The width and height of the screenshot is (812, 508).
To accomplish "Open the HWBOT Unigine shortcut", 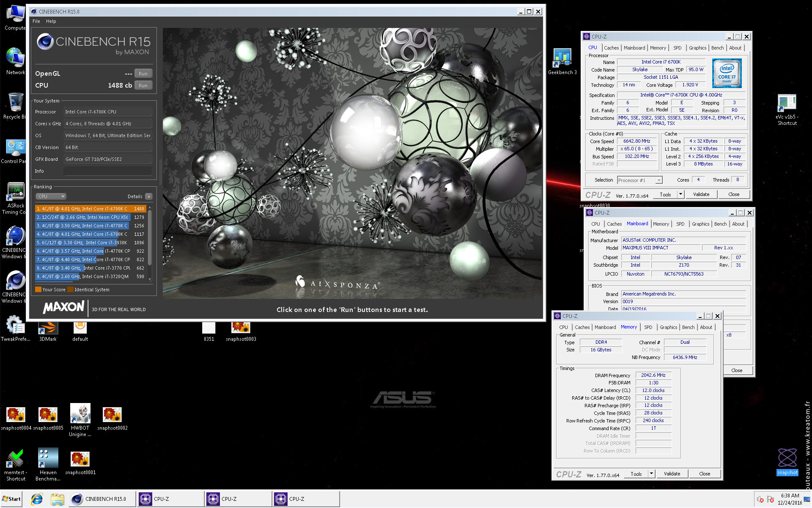I will (x=80, y=420).
